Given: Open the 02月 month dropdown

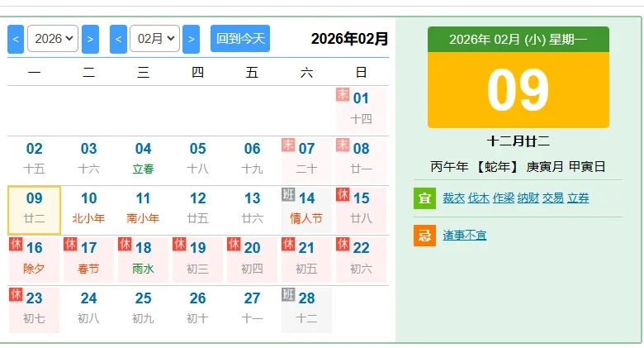Looking at the screenshot, I should [155, 39].
